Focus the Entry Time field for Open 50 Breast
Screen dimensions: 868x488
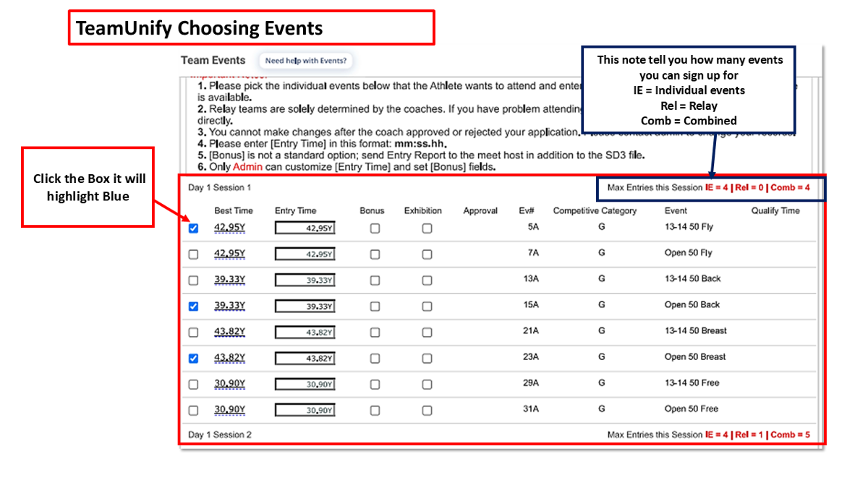coord(305,359)
